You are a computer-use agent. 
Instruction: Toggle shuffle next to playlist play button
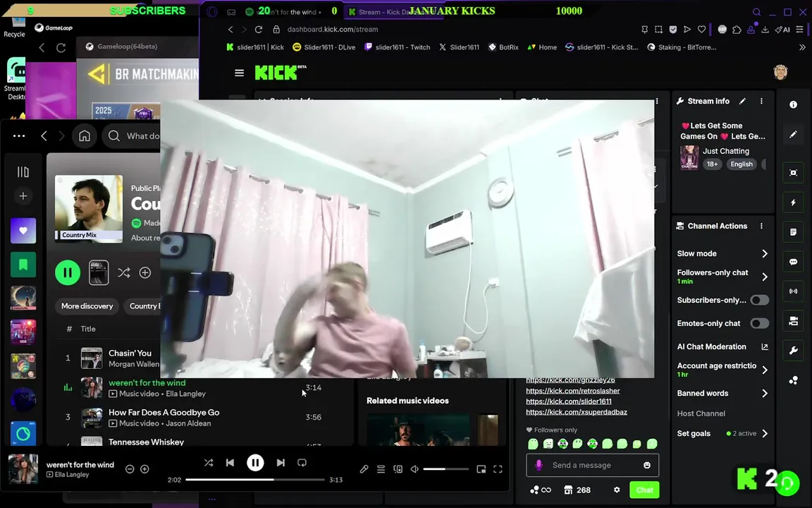pyautogui.click(x=124, y=272)
